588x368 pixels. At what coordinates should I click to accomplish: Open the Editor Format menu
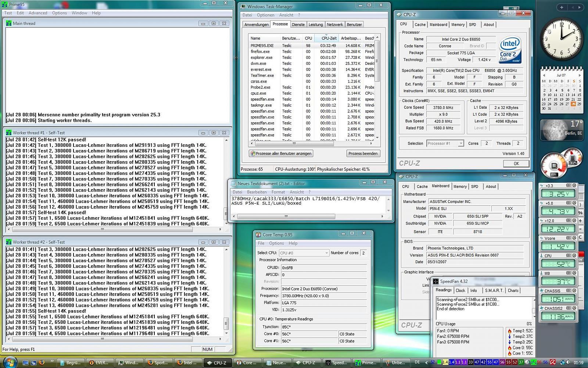278,192
